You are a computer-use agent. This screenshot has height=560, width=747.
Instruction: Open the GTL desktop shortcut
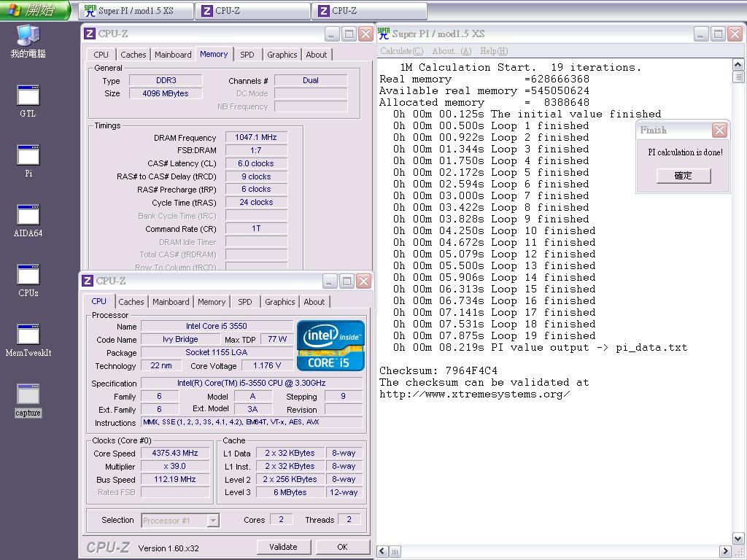pyautogui.click(x=28, y=101)
